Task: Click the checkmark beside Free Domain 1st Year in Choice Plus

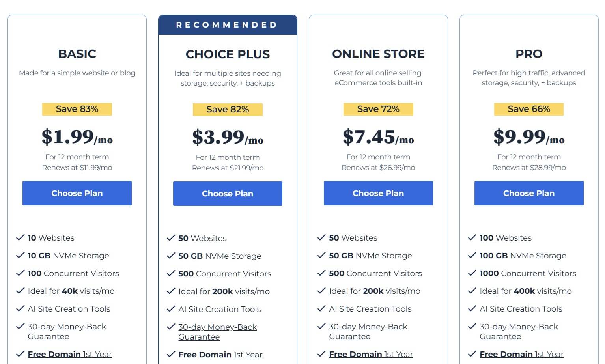Action: click(171, 354)
